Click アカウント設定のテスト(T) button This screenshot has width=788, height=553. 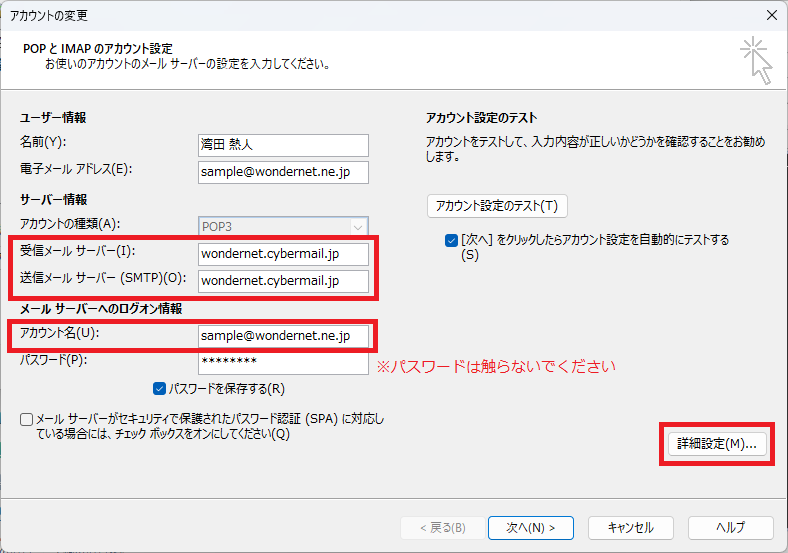(x=497, y=206)
